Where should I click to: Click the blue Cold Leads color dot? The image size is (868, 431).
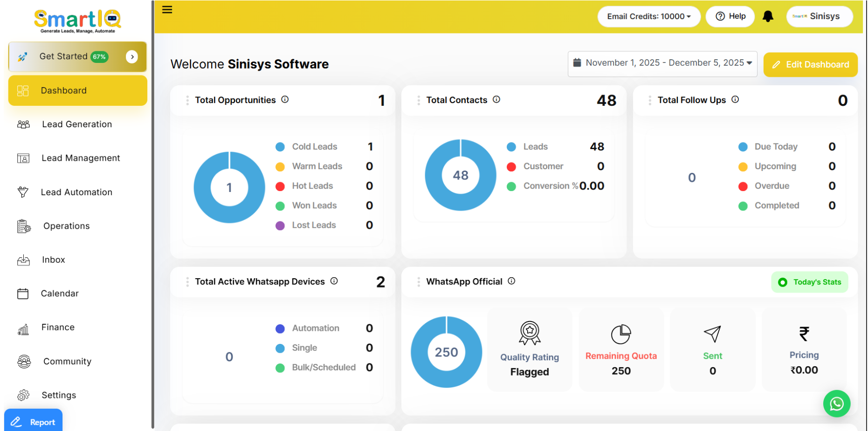pyautogui.click(x=280, y=147)
